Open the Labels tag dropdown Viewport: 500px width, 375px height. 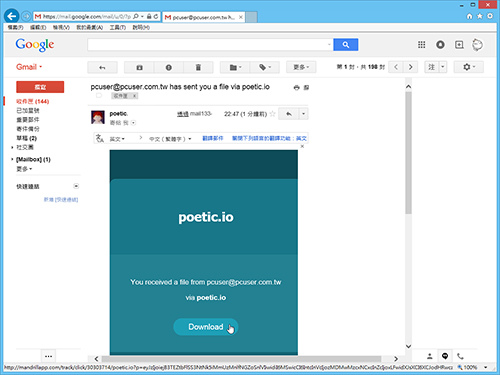(x=265, y=67)
